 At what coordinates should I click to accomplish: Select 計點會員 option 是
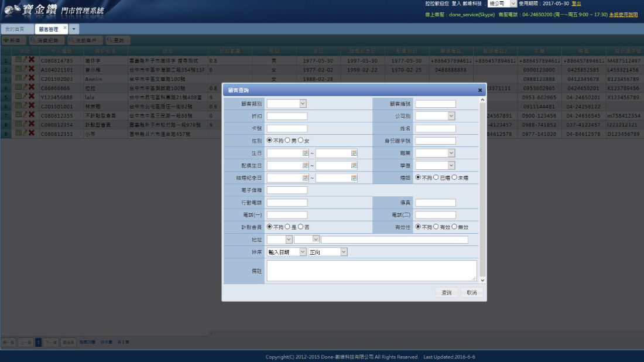click(x=287, y=227)
